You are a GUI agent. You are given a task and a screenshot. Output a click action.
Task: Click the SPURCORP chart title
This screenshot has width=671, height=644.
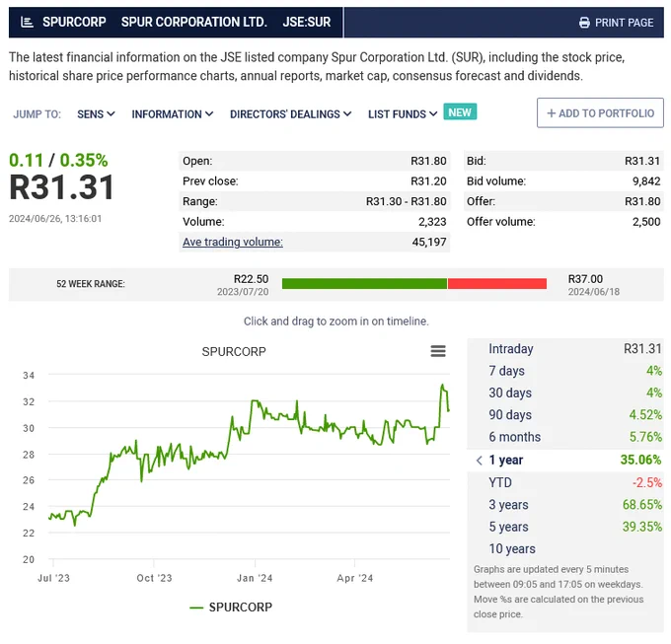(x=234, y=351)
